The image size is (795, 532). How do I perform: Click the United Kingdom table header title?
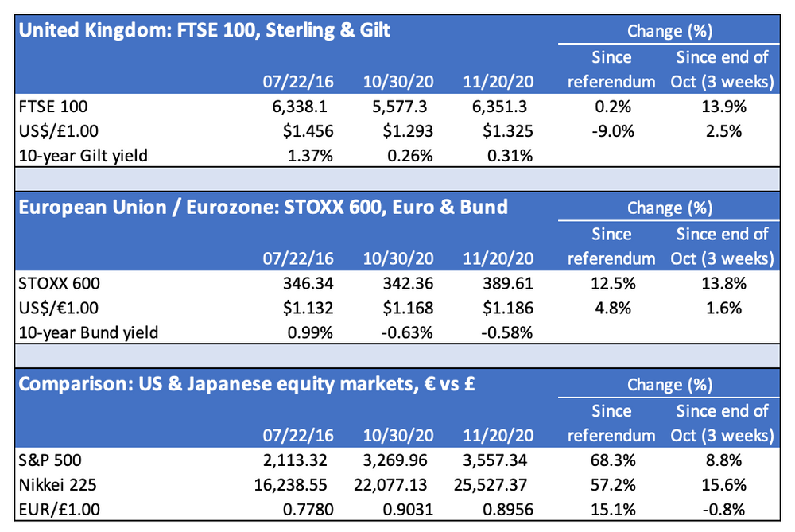[204, 32]
